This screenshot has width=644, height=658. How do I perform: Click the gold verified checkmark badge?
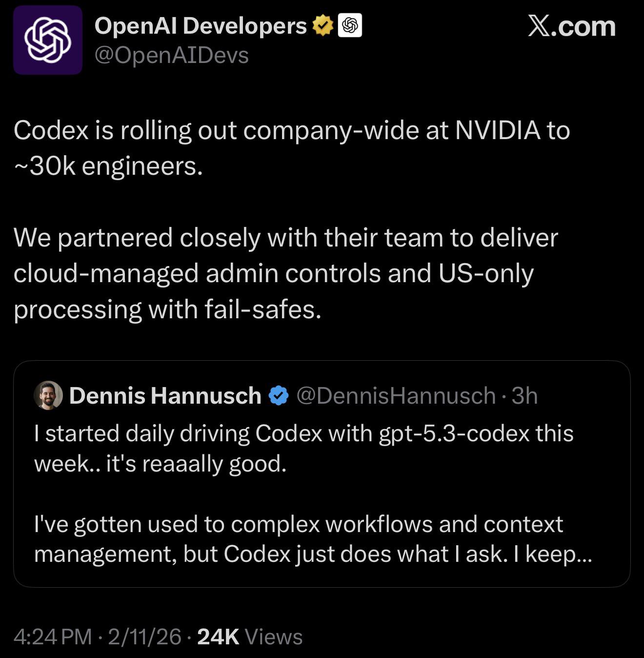pyautogui.click(x=322, y=26)
